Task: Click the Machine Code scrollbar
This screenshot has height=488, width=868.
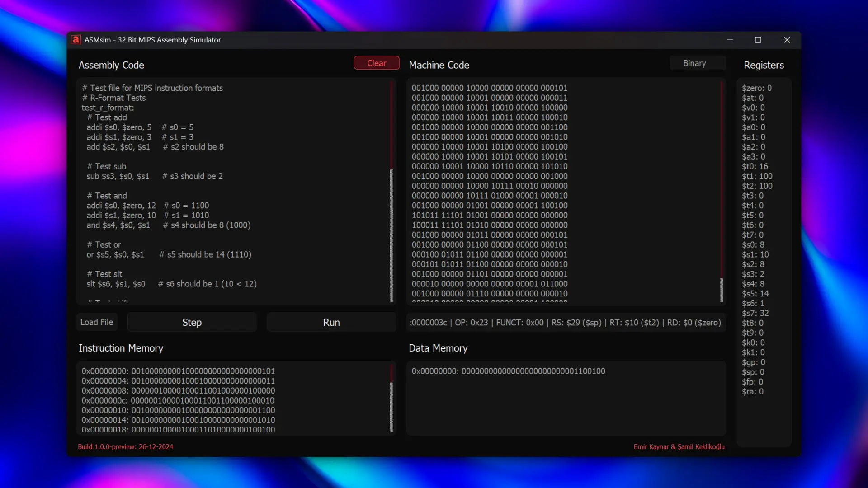Action: pyautogui.click(x=722, y=290)
